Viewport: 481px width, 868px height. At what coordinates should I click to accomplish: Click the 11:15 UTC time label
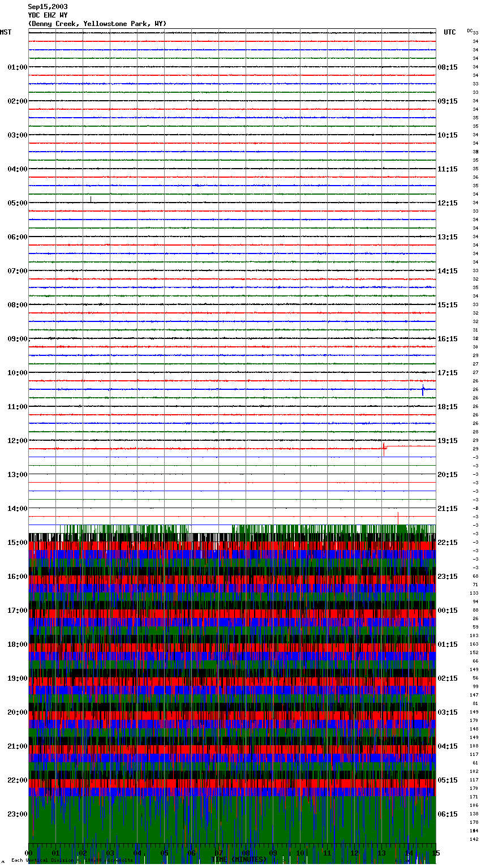click(x=448, y=169)
